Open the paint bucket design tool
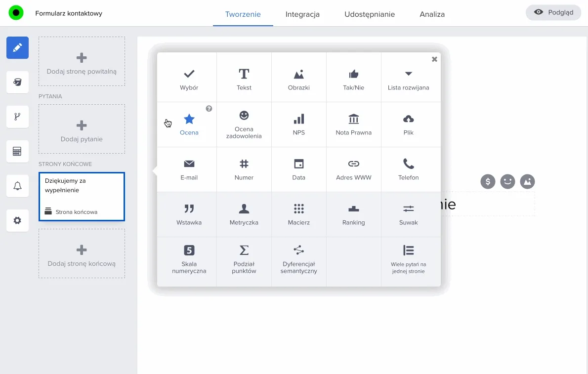The height and width of the screenshot is (374, 588). tap(17, 82)
